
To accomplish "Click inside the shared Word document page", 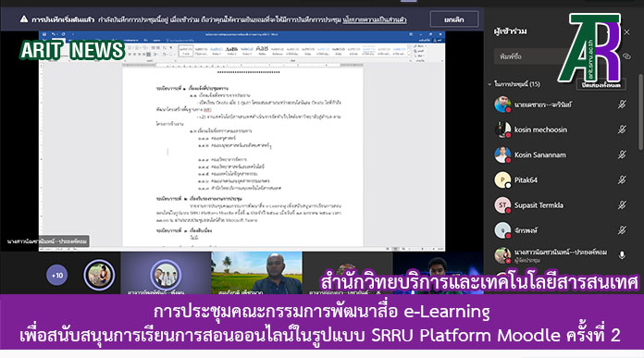I will [x=242, y=158].
